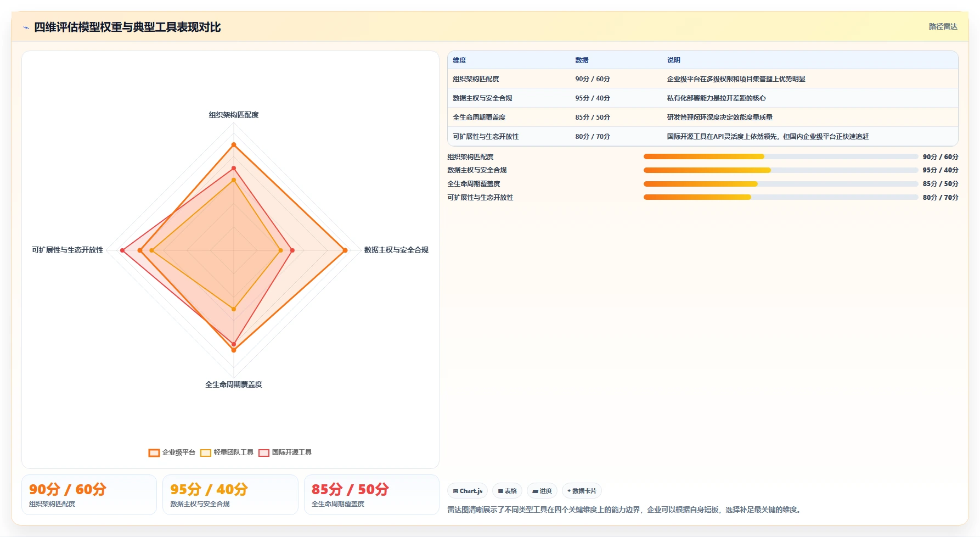Viewport: 980px width, 537px height.
Task: Click the 组织架构匹配度 radar axis label
Action: [234, 115]
